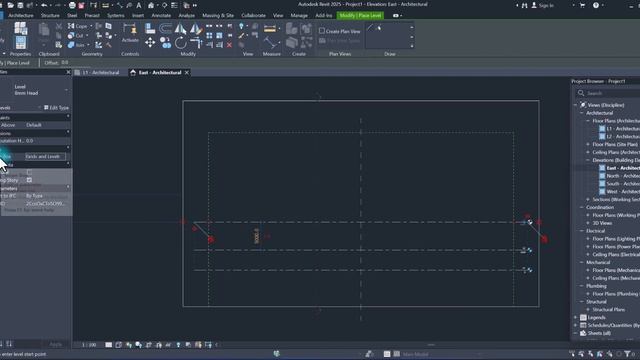Screen dimensions: 640x360
Task: Expand the Draw panel gallery bottom arrow
Action: pyautogui.click(x=411, y=46)
